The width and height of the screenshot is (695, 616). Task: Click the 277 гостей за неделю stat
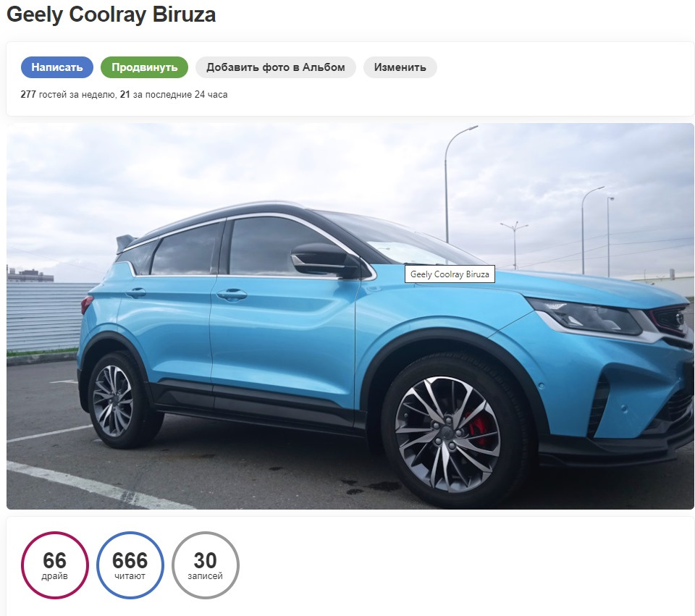pyautogui.click(x=68, y=94)
